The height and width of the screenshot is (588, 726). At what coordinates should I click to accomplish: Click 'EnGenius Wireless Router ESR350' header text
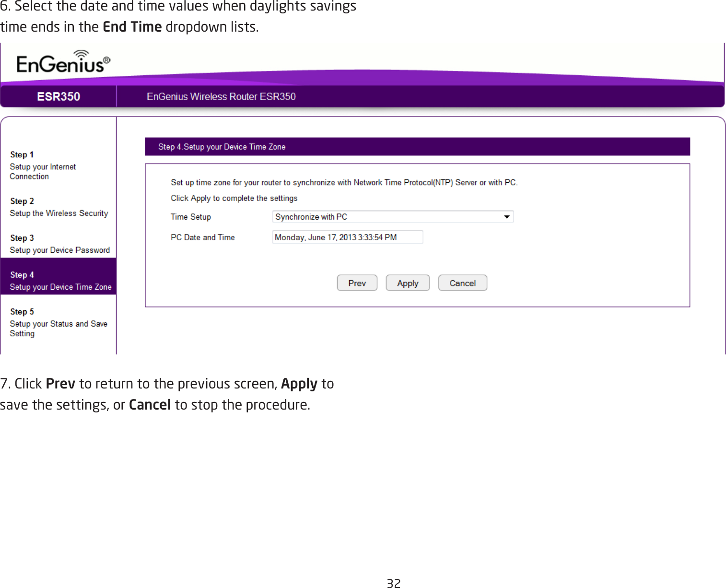pos(221,96)
